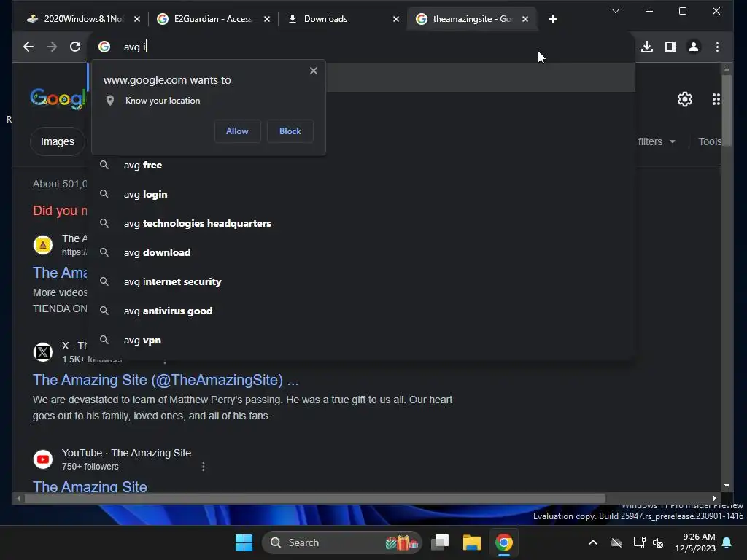Open the Chrome three-dot menu
This screenshot has width=747, height=560.
click(x=717, y=47)
